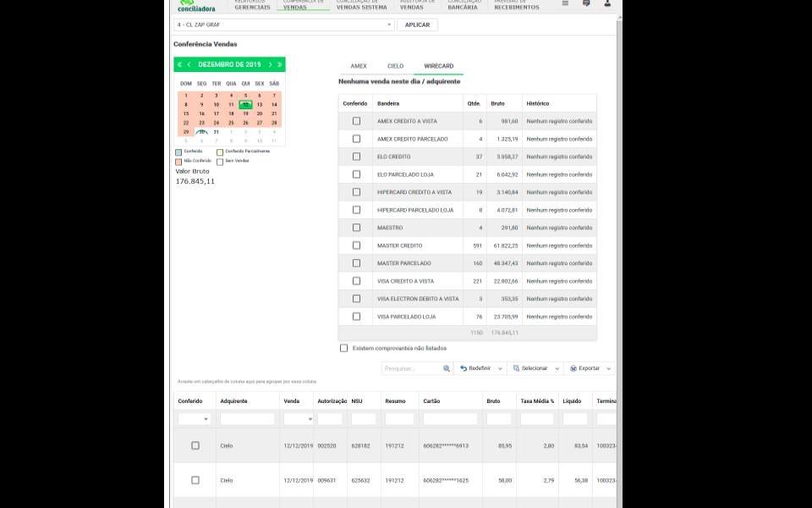
Task: Check ELO CREDITO row
Action: point(356,157)
